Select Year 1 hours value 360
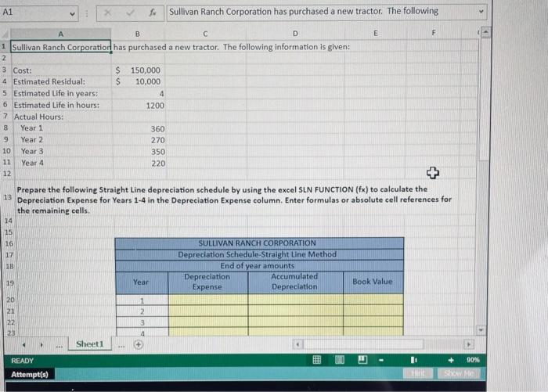Image resolution: width=548 pixels, height=392 pixels. point(139,129)
